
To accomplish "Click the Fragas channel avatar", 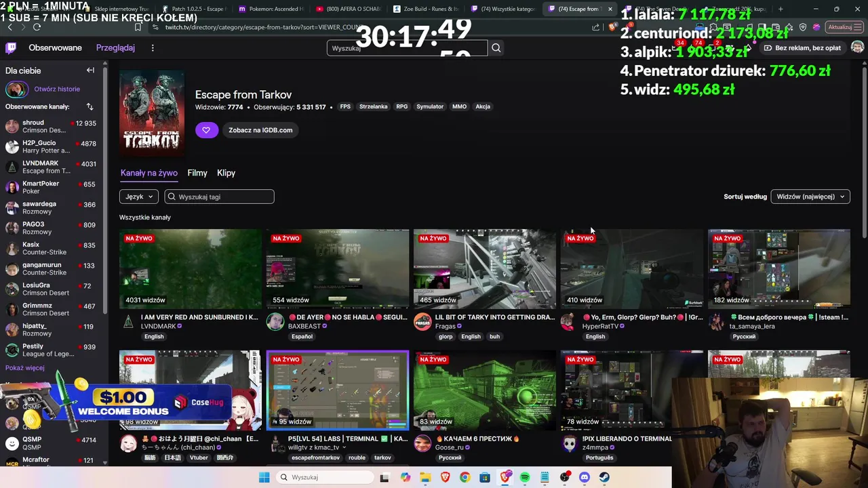I will [x=422, y=322].
